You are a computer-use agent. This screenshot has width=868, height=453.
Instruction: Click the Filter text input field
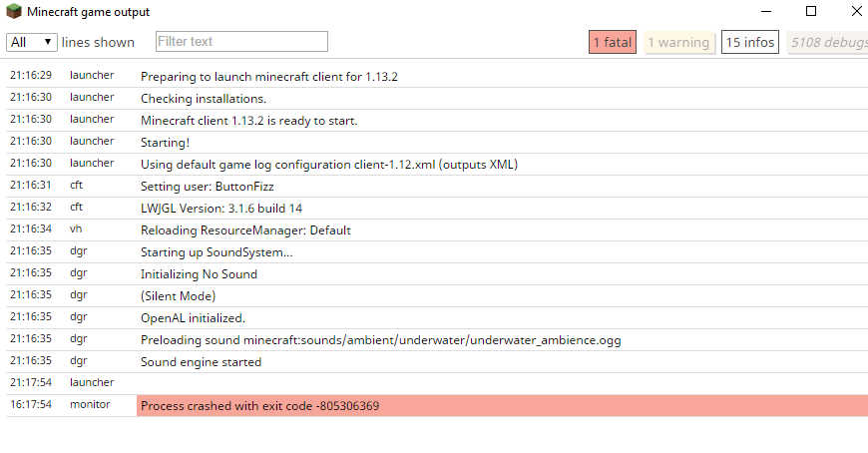[241, 42]
